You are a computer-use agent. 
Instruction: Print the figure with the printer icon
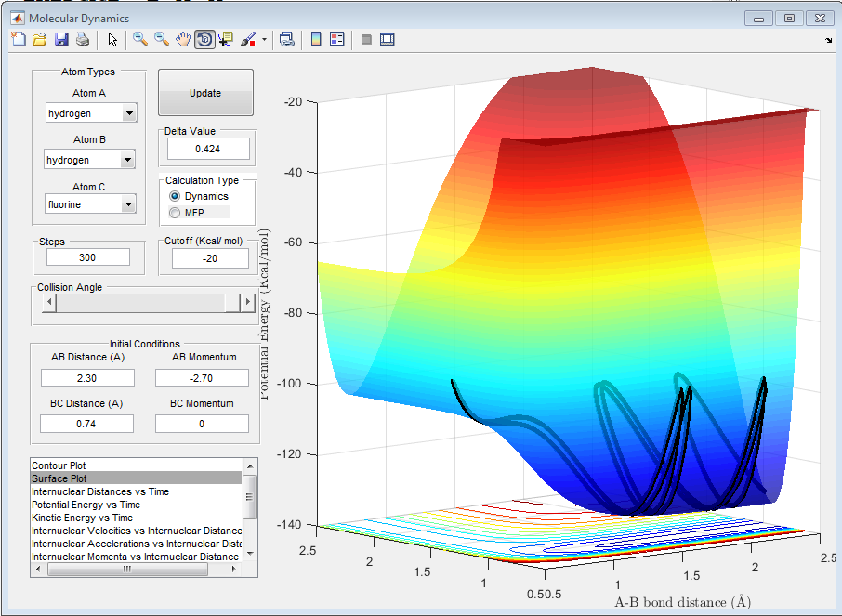pos(83,39)
